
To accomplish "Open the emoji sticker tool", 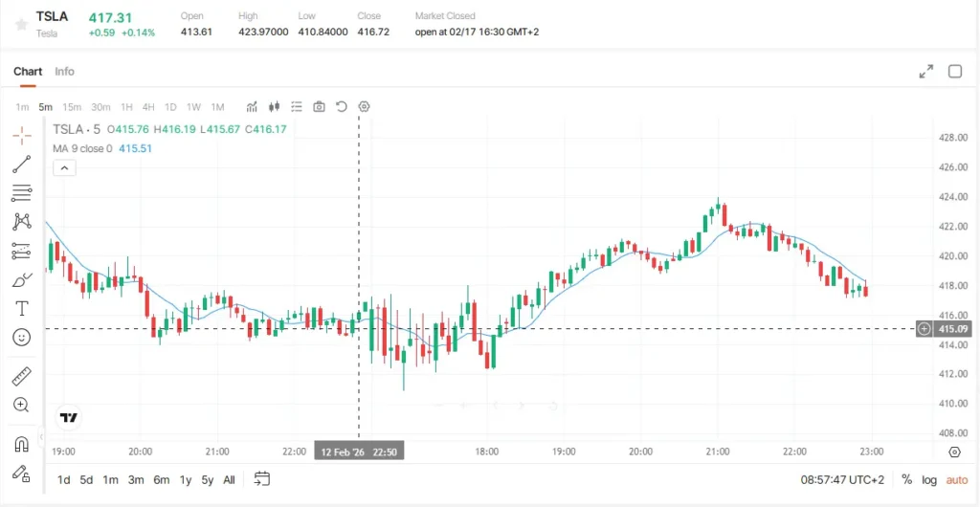I will click(22, 338).
